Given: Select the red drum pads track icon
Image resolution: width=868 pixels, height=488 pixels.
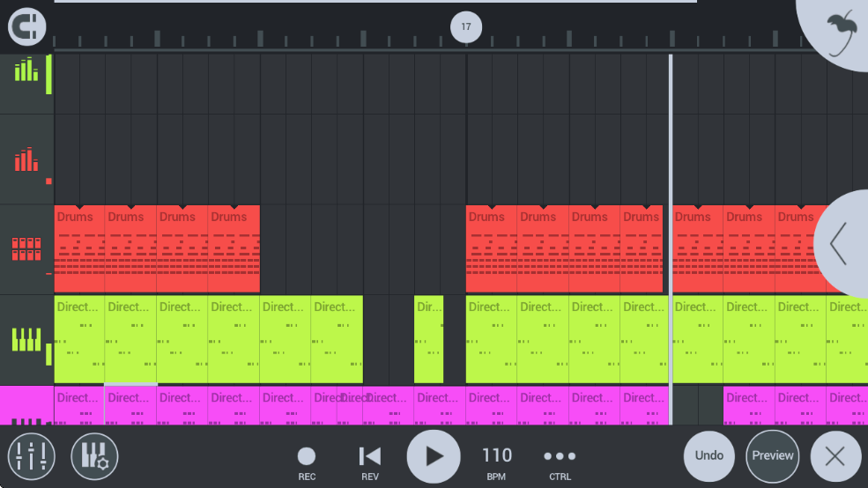Looking at the screenshot, I should pos(26,249).
